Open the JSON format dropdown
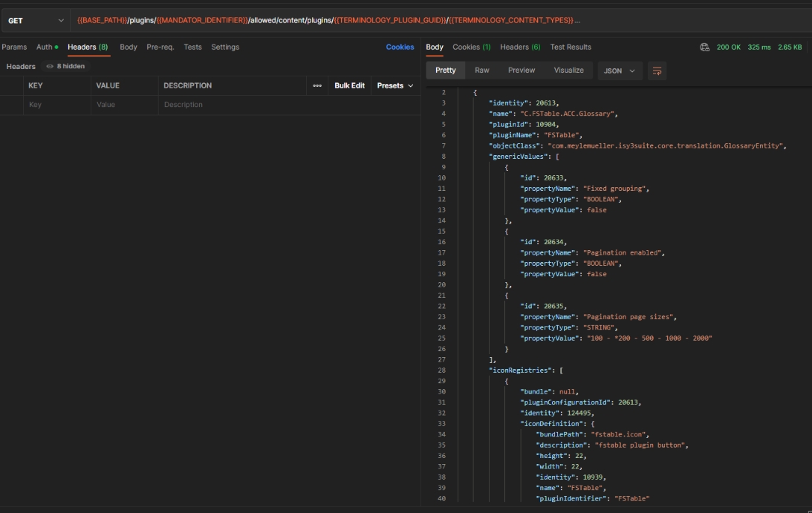This screenshot has height=513, width=812. 620,71
